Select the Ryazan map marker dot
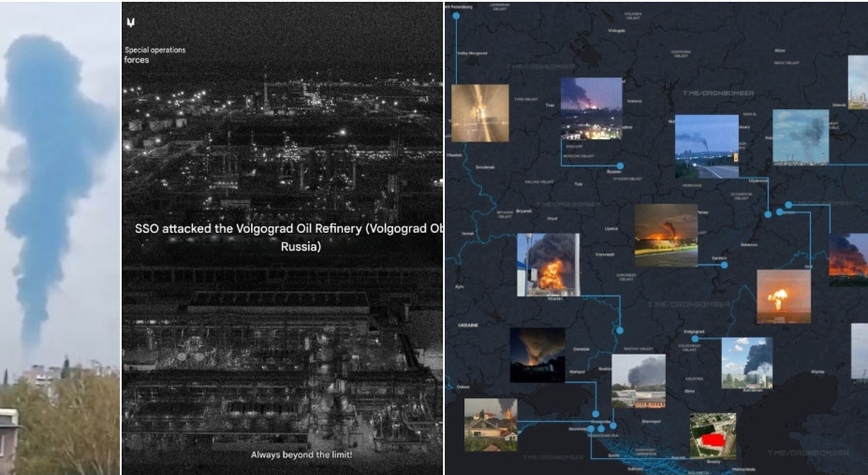Image resolution: width=868 pixels, height=475 pixels. [x=620, y=165]
